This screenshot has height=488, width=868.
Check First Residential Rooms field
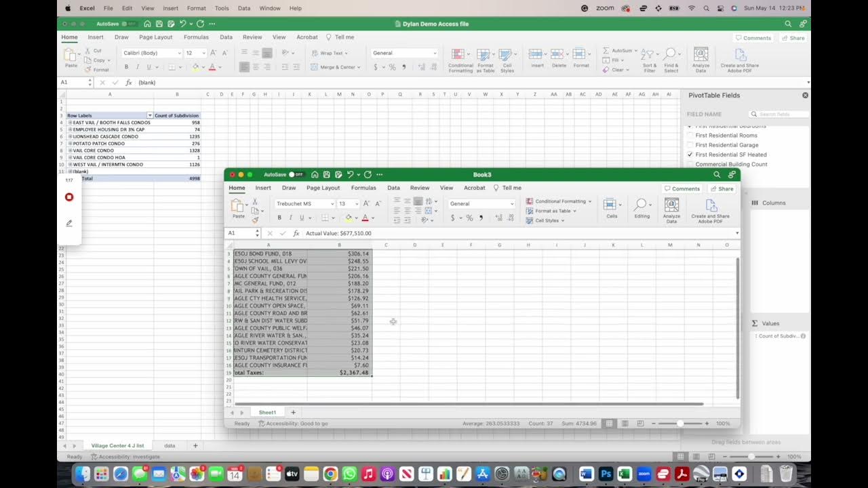690,136
